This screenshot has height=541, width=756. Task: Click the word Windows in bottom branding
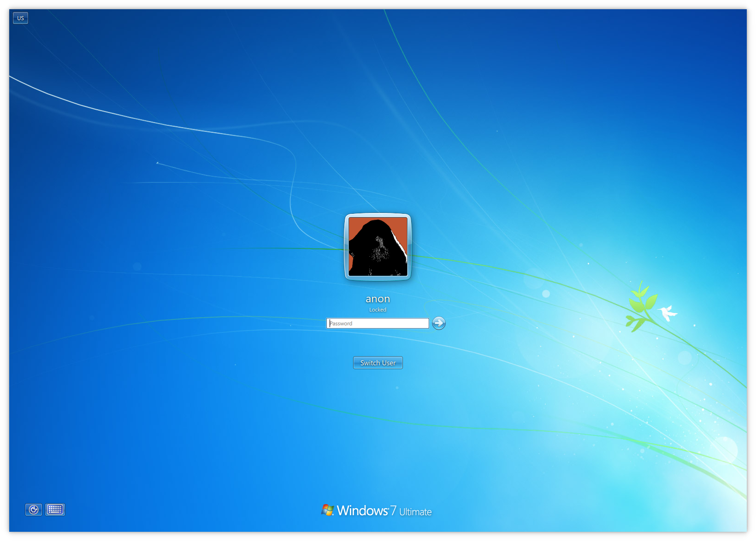[362, 511]
